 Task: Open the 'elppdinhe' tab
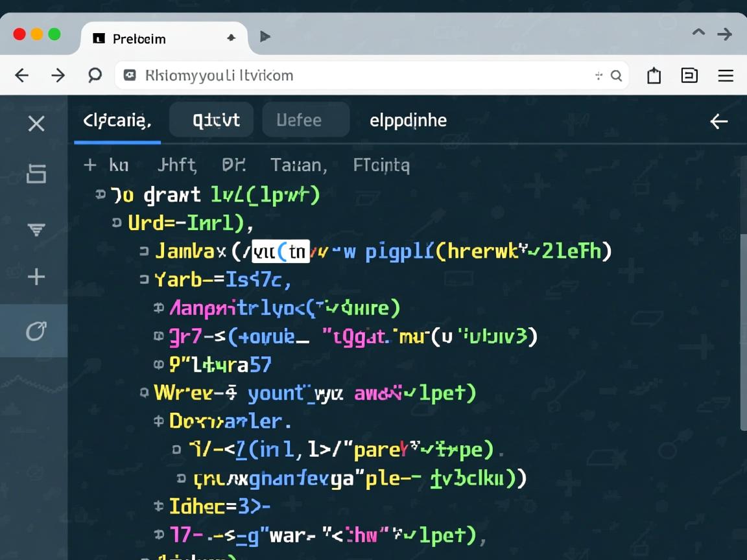pos(408,121)
